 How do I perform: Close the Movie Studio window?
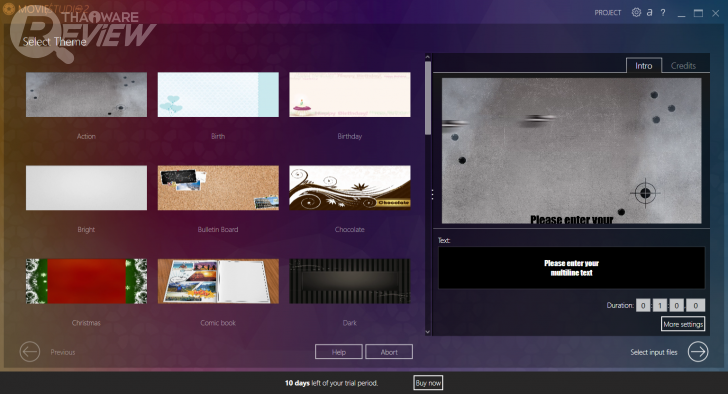(715, 13)
